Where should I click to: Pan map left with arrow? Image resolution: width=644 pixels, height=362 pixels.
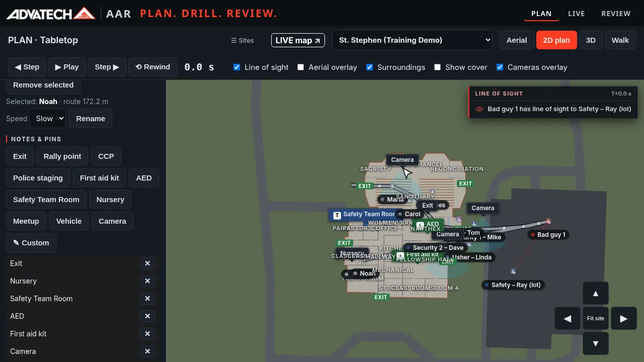[568, 318]
